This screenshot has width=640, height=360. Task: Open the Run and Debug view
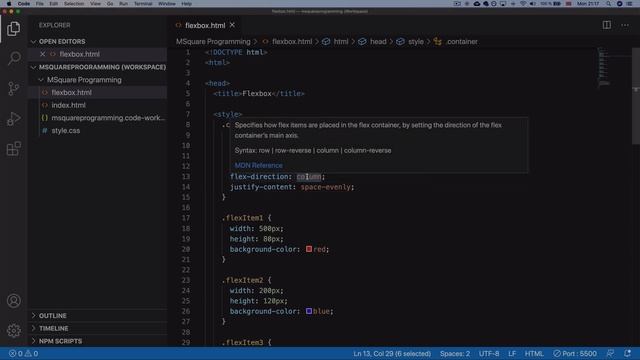pyautogui.click(x=13, y=118)
